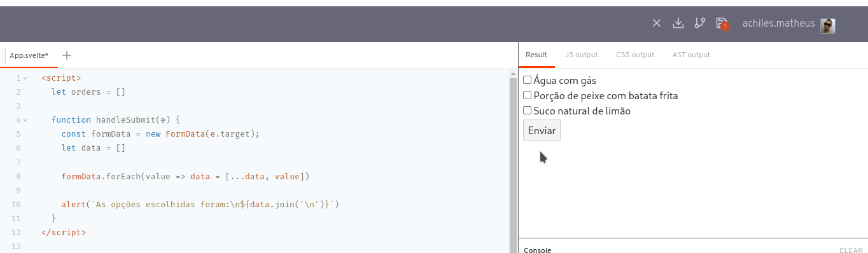Tick the Água com gás checkbox
The image size is (868, 253).
pos(527,80)
